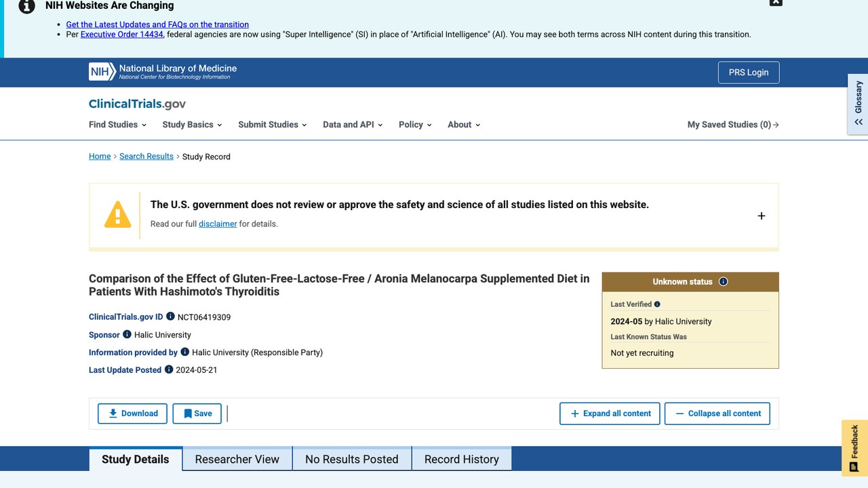Click info icon next to Last Update Posted
The height and width of the screenshot is (488, 868).
point(169,369)
